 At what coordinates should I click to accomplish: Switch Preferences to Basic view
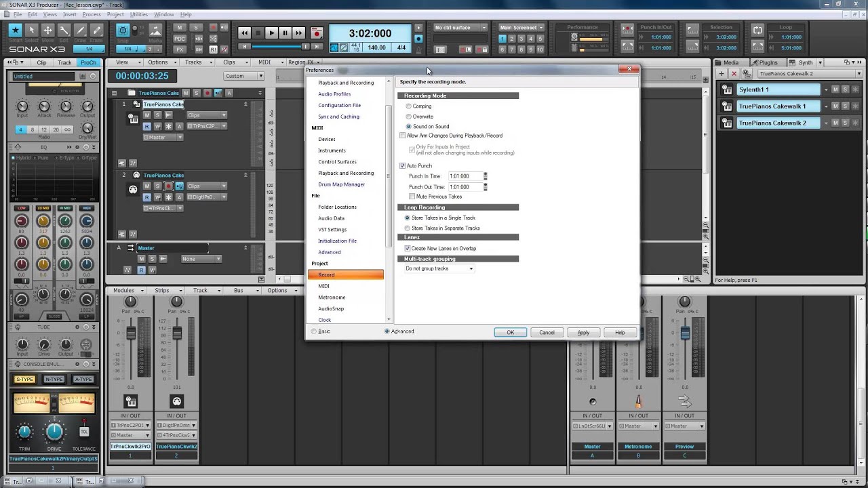click(314, 331)
